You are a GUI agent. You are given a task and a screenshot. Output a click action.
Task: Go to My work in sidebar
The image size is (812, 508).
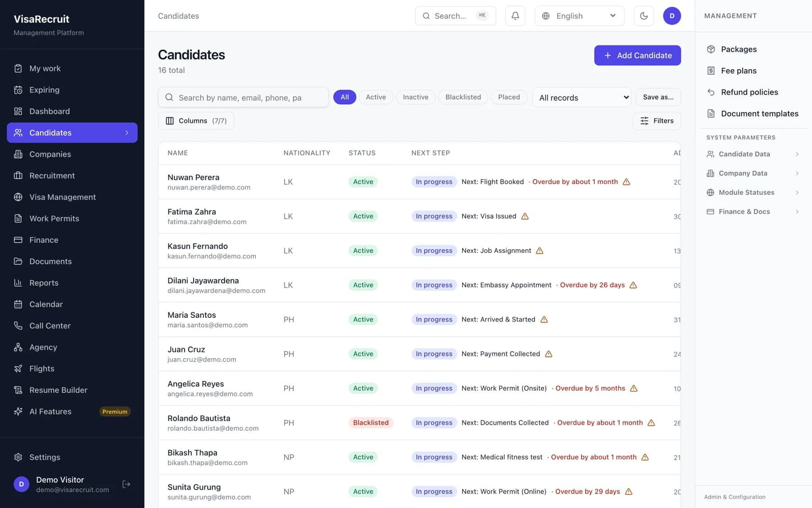72,69
